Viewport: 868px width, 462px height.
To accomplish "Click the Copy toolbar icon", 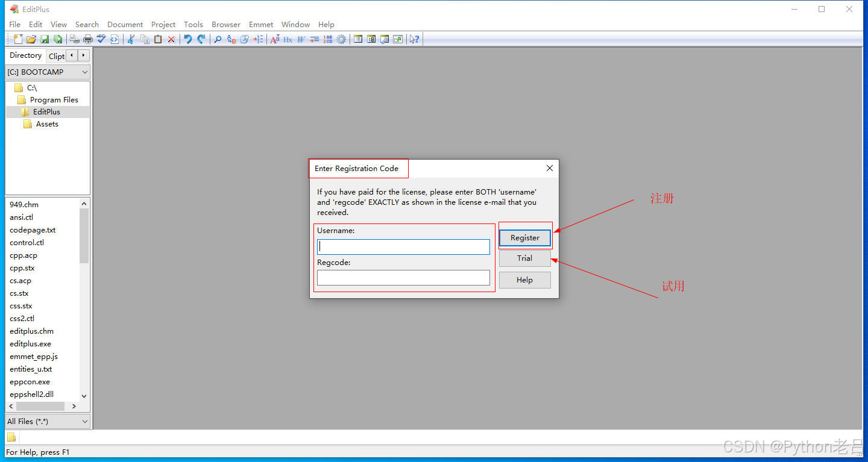I will 145,39.
